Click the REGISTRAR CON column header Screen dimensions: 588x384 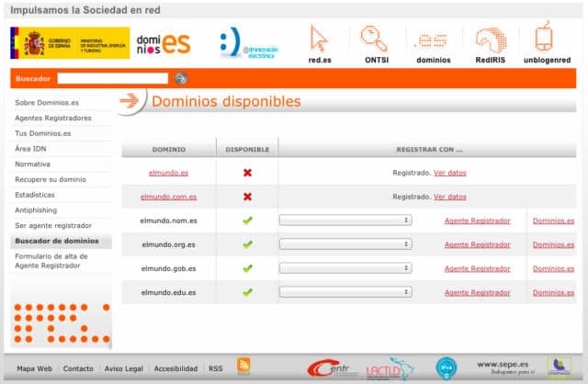pos(429,149)
